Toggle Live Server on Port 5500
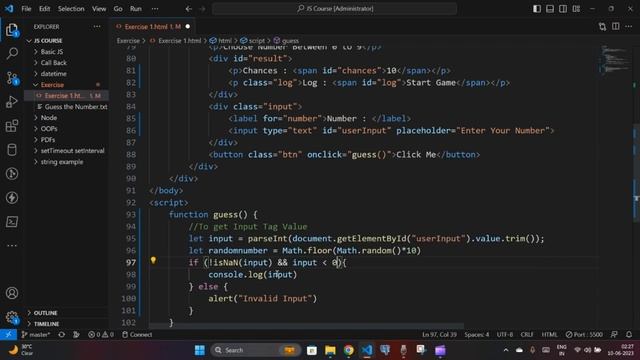This screenshot has height=360, width=640. [x=584, y=334]
